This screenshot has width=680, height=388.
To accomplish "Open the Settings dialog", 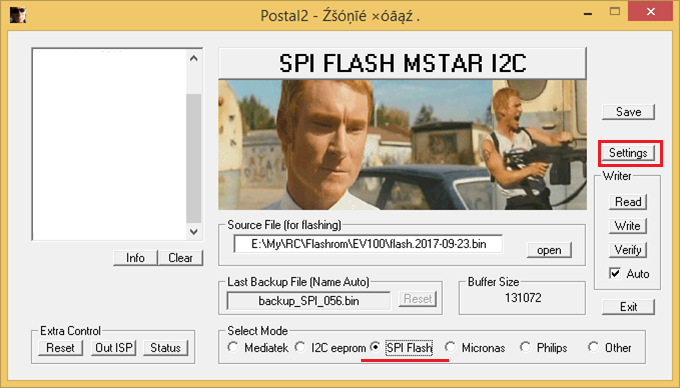I will click(x=628, y=153).
